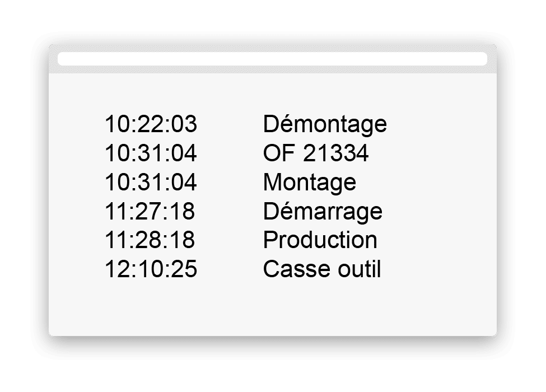
Task: Click the number 21334 in the list
Action: tap(335, 153)
